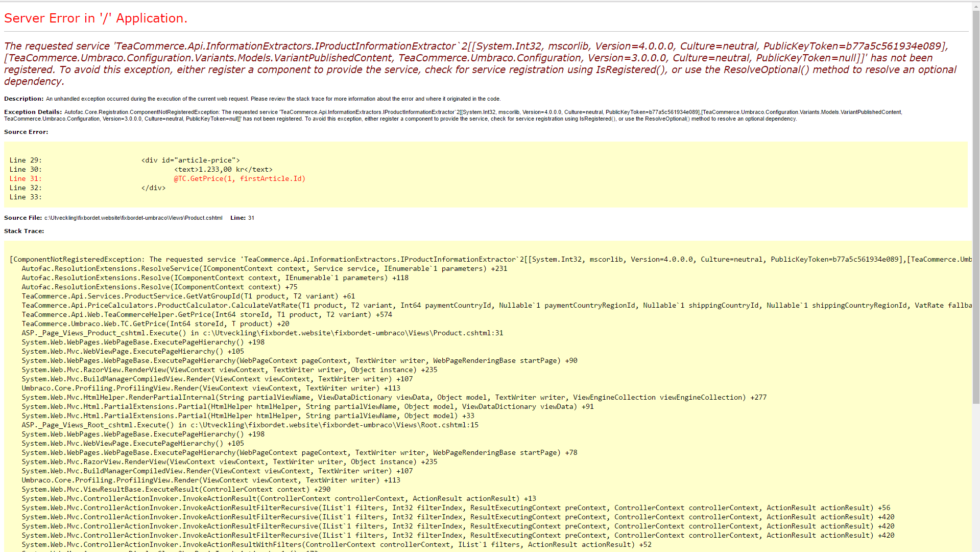The image size is (980, 552).
Task: Click the 'Line: 31' text after the source file
Action: click(x=242, y=218)
